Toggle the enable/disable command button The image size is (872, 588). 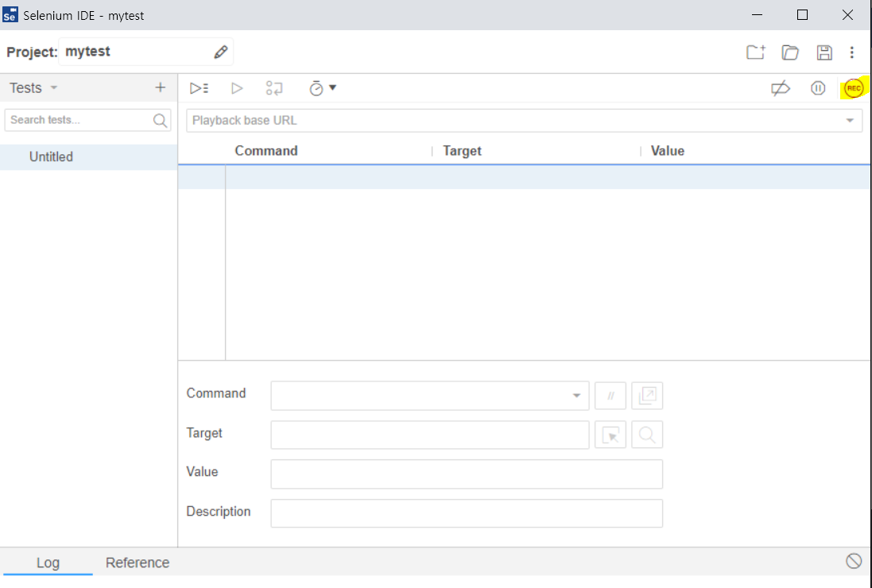point(610,396)
